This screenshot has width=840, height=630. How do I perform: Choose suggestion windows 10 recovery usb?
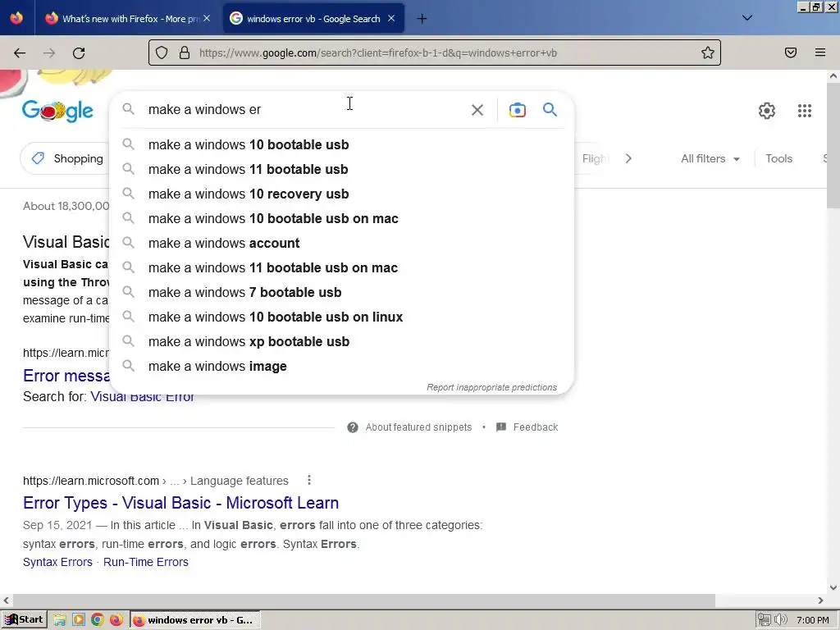coord(342,194)
